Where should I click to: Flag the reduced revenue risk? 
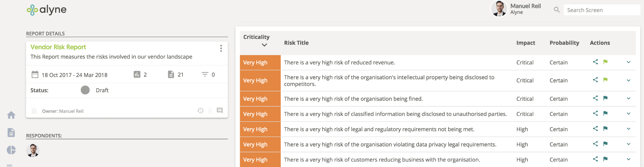click(605, 62)
